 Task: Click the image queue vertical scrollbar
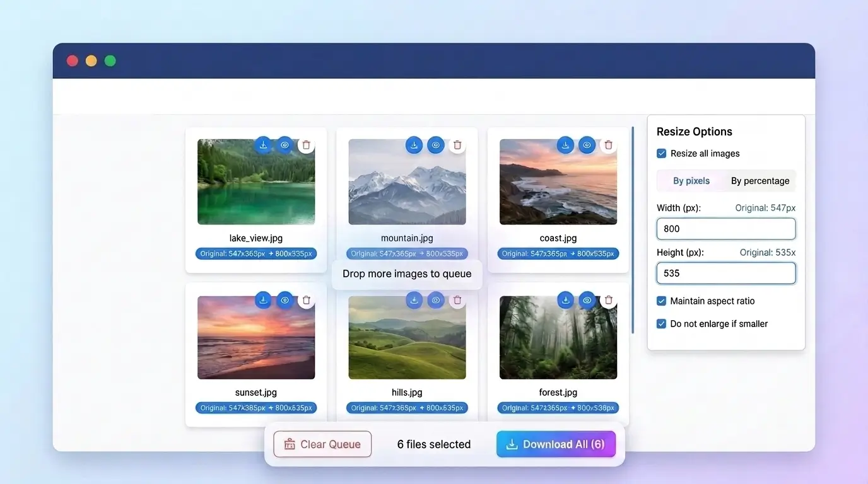(633, 230)
